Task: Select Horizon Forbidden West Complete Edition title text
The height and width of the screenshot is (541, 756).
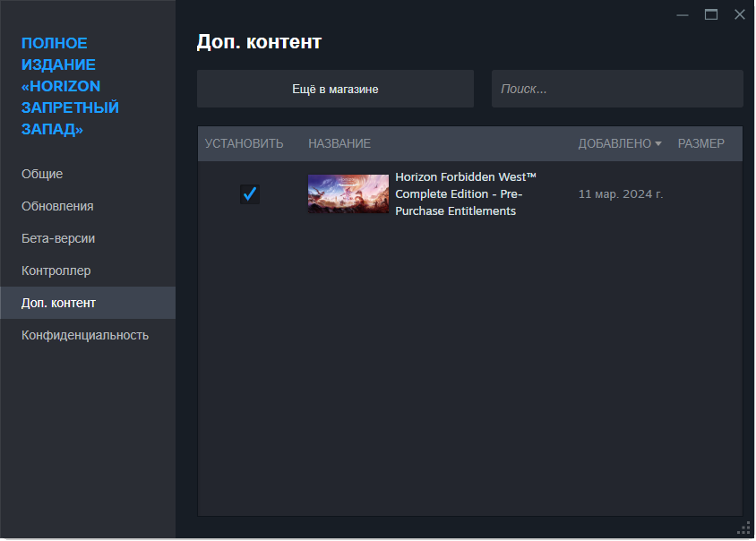Action: 466,193
